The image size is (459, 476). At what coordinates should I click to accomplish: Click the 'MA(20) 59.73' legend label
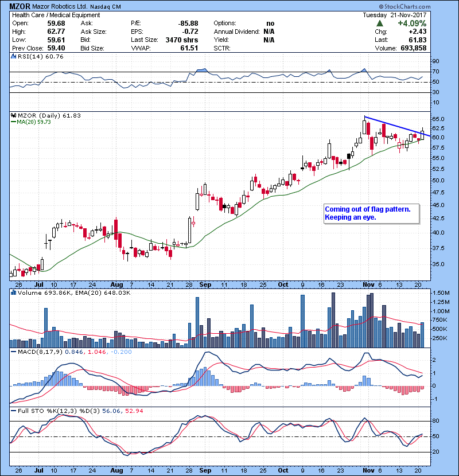click(x=33, y=122)
